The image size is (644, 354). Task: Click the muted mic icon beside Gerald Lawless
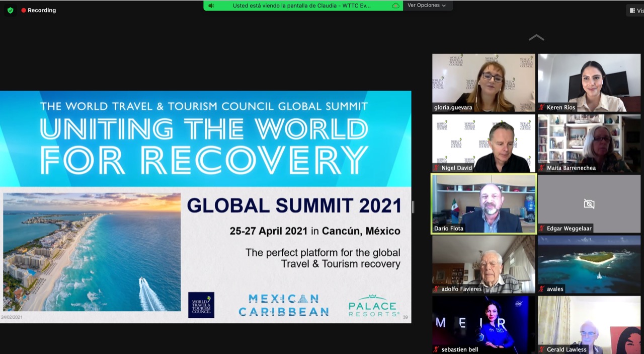[x=542, y=349]
